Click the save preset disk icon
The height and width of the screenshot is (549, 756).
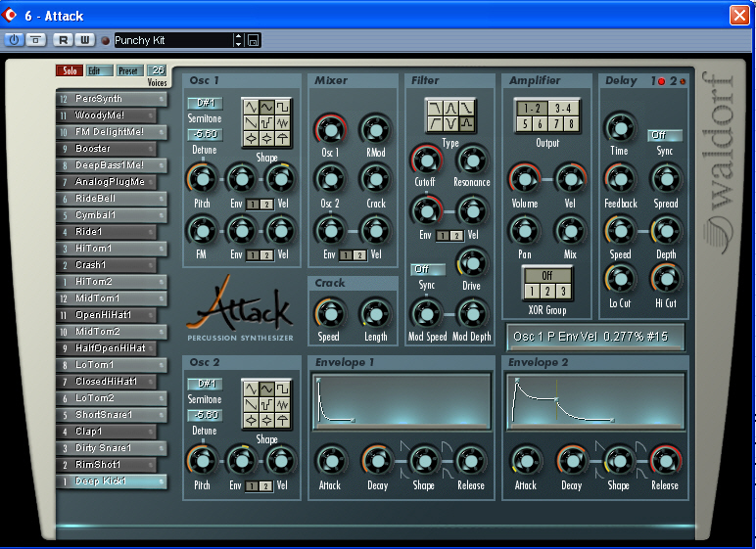pos(253,40)
